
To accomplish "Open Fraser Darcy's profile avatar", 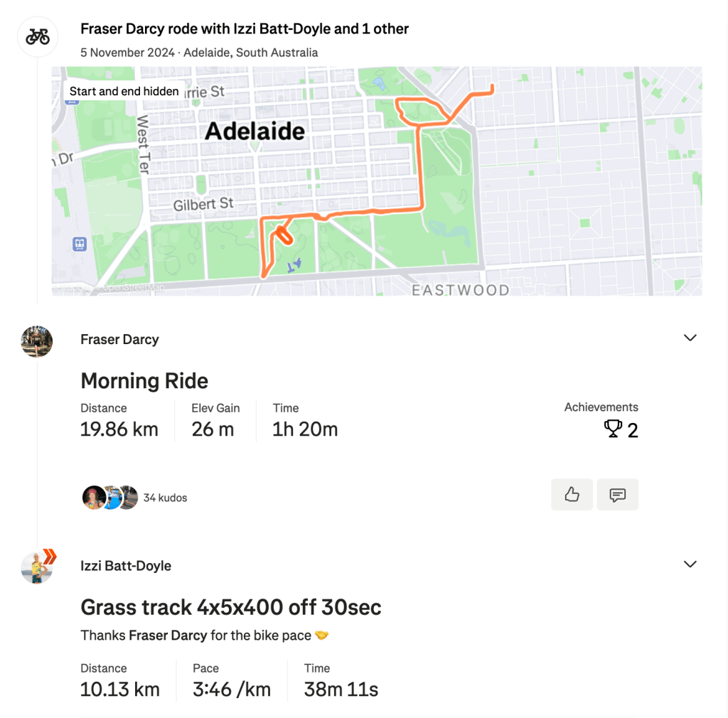I will pyautogui.click(x=37, y=341).
